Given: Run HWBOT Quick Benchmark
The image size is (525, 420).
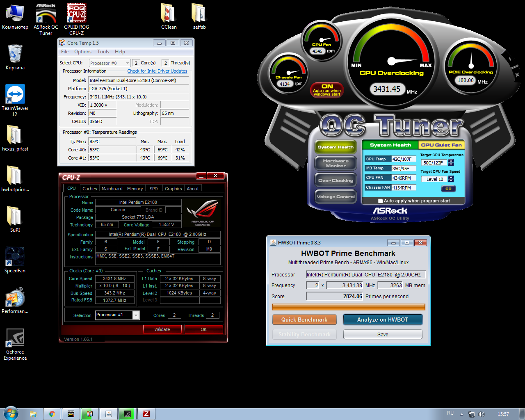Looking at the screenshot, I should pos(304,320).
